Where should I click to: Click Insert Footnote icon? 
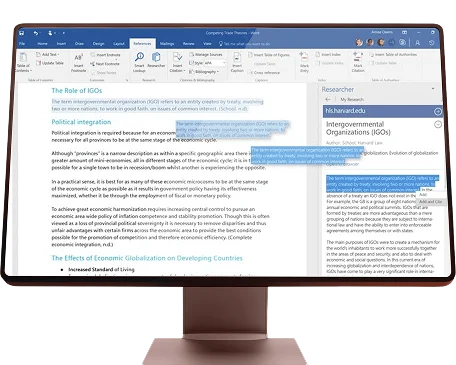point(79,62)
